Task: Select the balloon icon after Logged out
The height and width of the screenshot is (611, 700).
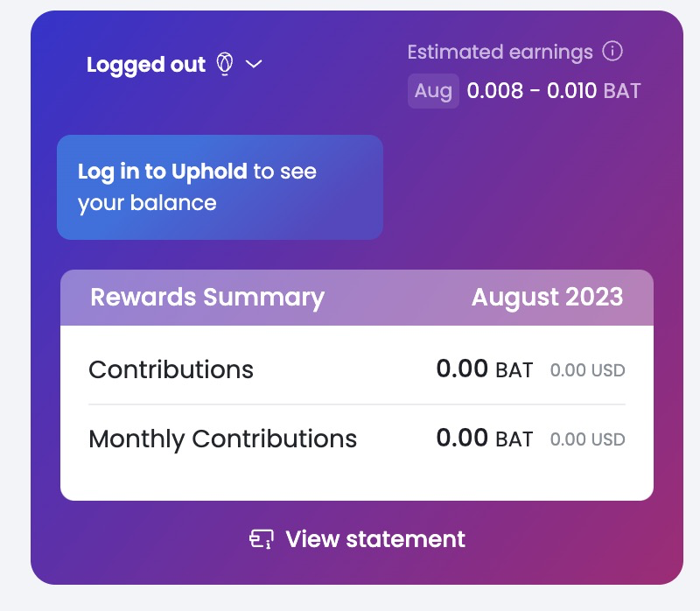Action: click(x=224, y=63)
